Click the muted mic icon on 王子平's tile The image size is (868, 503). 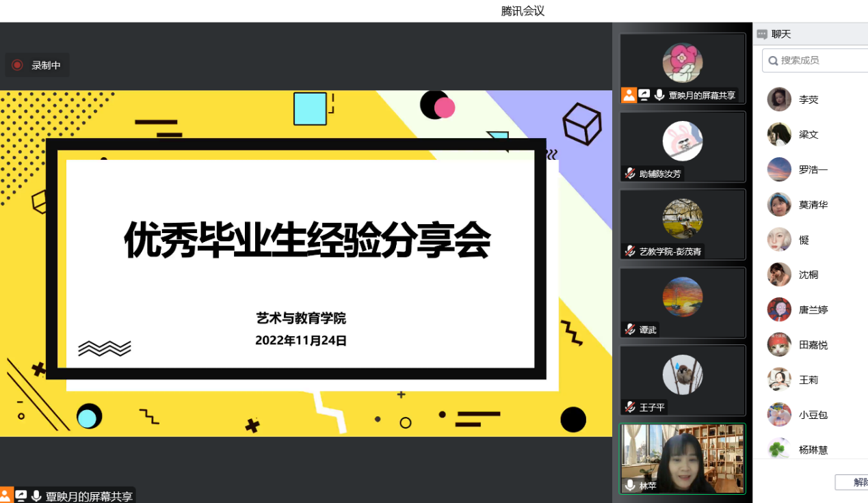(630, 407)
